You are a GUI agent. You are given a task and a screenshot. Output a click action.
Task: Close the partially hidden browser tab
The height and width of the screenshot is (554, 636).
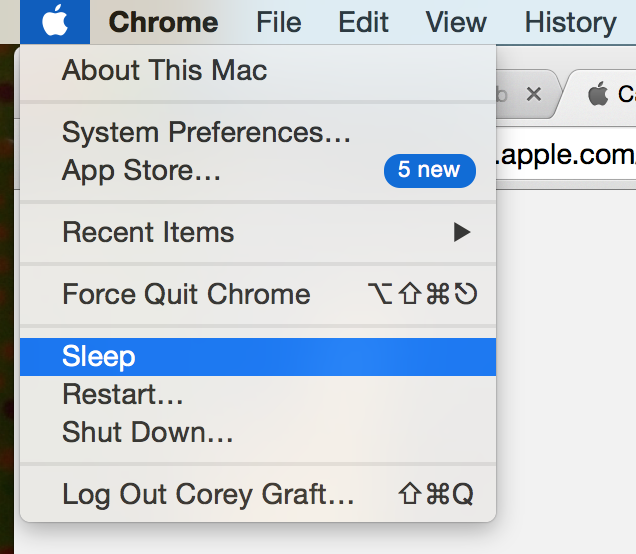click(x=533, y=94)
